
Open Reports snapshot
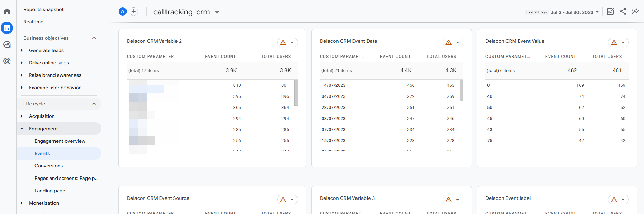click(43, 9)
